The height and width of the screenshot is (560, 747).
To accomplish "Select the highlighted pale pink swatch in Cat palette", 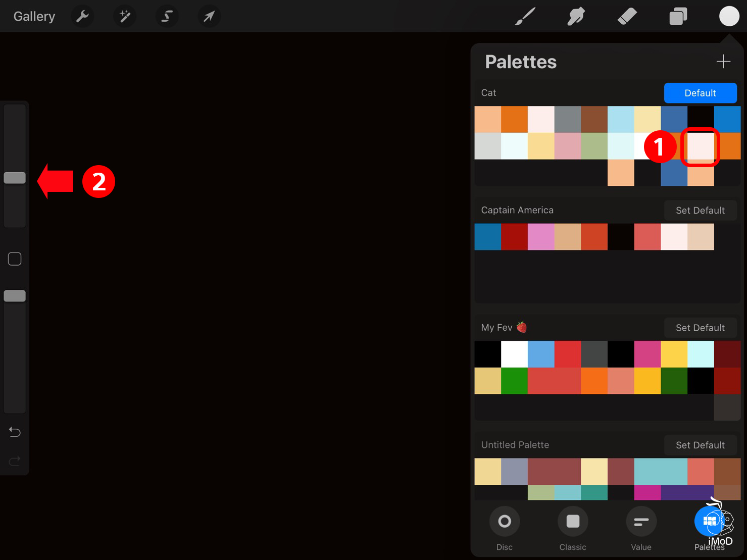I will click(x=701, y=147).
